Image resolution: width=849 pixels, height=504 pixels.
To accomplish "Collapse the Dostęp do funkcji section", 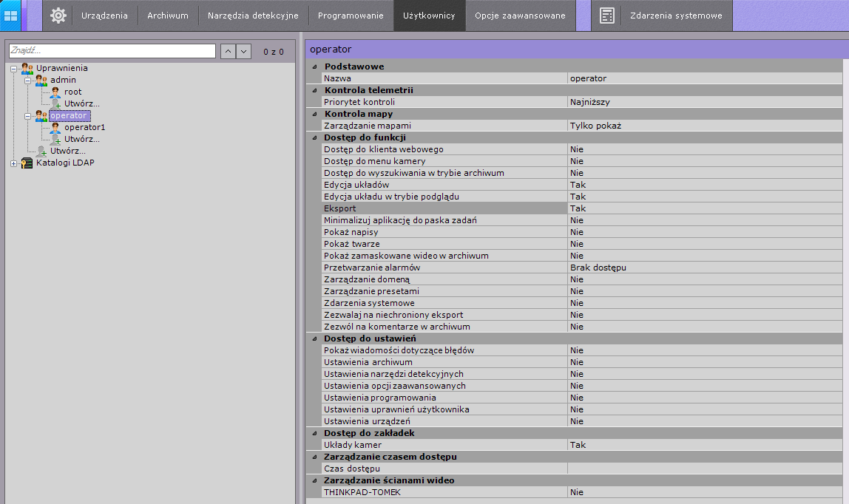I will click(x=315, y=137).
